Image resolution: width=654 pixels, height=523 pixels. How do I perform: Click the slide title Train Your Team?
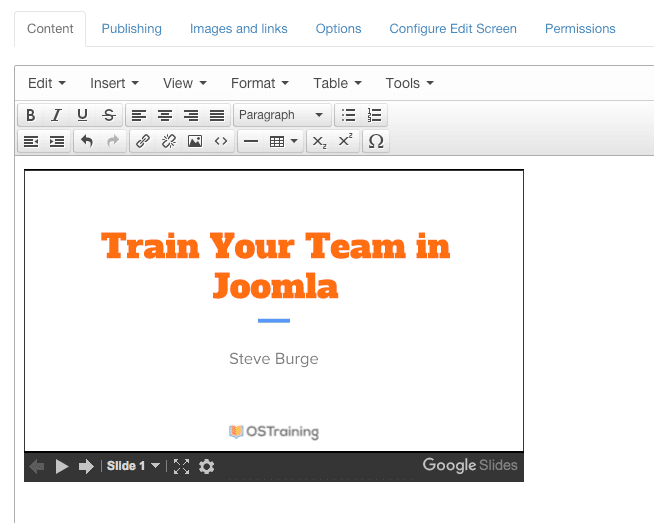(275, 265)
